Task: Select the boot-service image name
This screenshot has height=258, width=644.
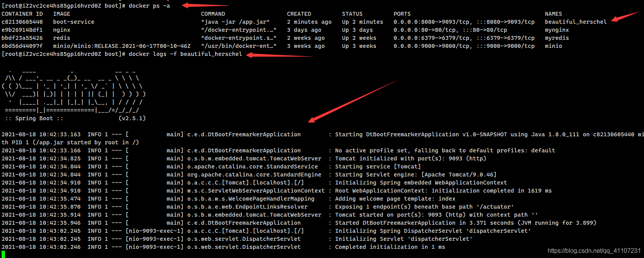Action: (x=74, y=22)
